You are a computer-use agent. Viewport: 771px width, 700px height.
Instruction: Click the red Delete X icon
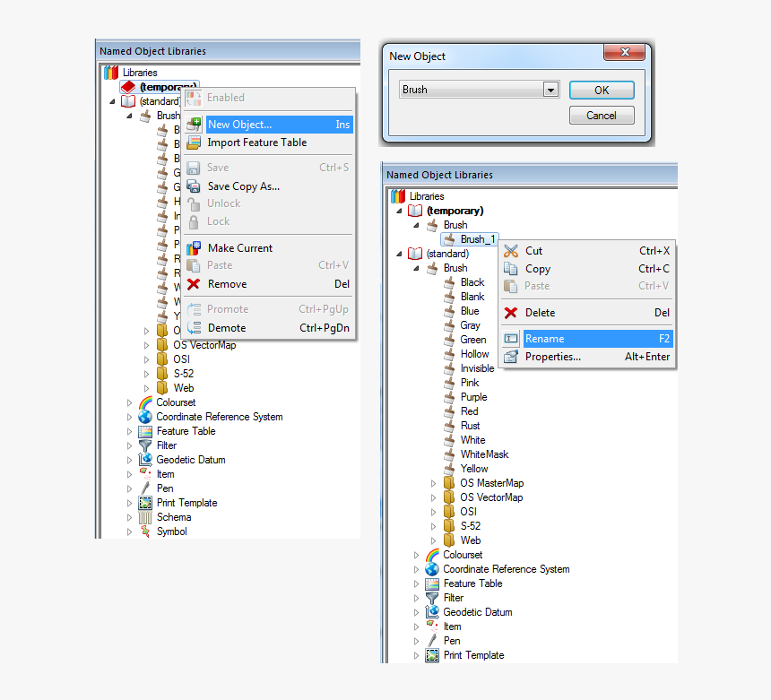511,313
